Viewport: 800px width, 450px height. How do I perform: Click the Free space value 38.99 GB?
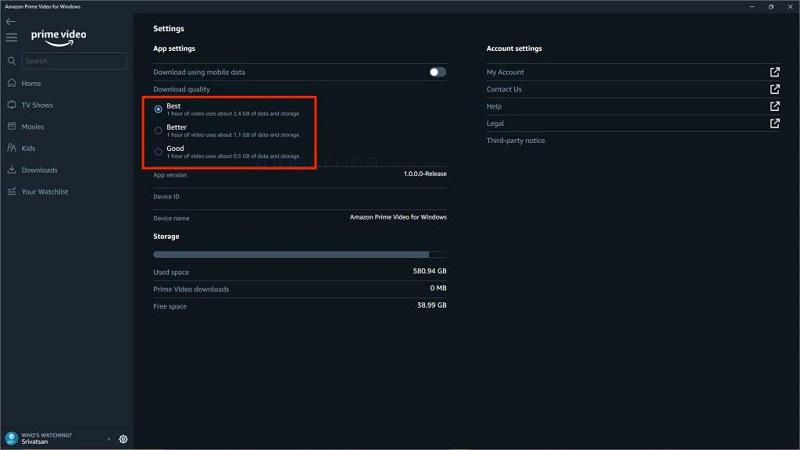(x=432, y=305)
